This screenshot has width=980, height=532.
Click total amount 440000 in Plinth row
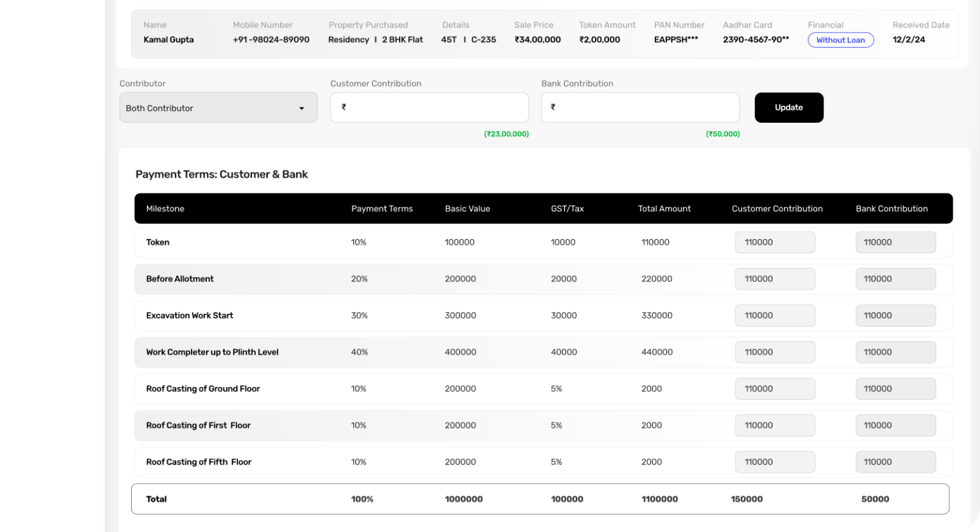[657, 352]
